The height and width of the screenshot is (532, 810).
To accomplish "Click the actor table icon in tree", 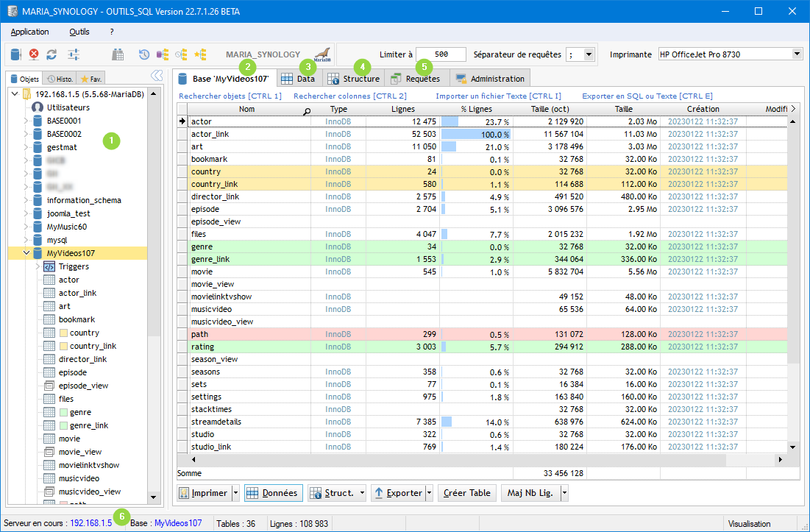I will coord(49,280).
